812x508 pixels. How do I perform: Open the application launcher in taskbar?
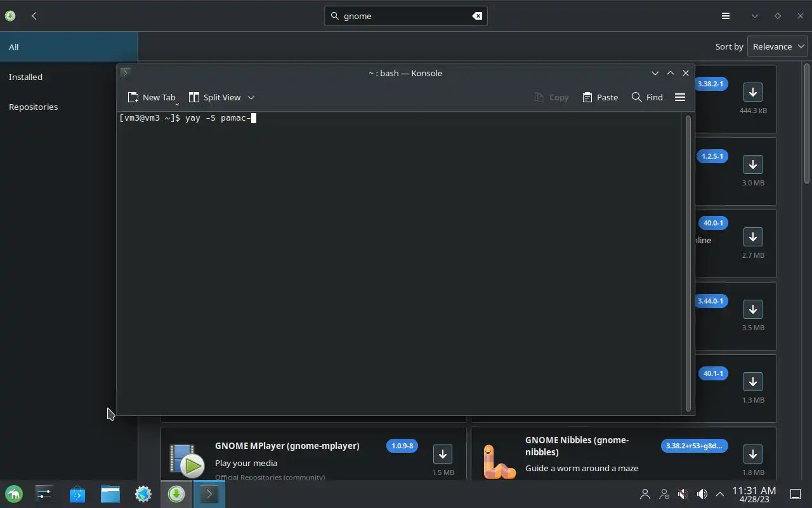(x=14, y=493)
